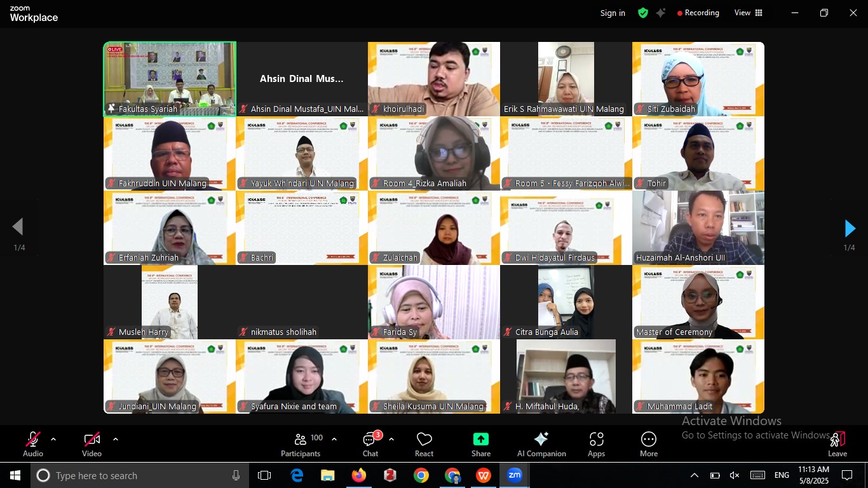Click the green Share screen icon
Image resolution: width=868 pixels, height=488 pixels.
481,440
